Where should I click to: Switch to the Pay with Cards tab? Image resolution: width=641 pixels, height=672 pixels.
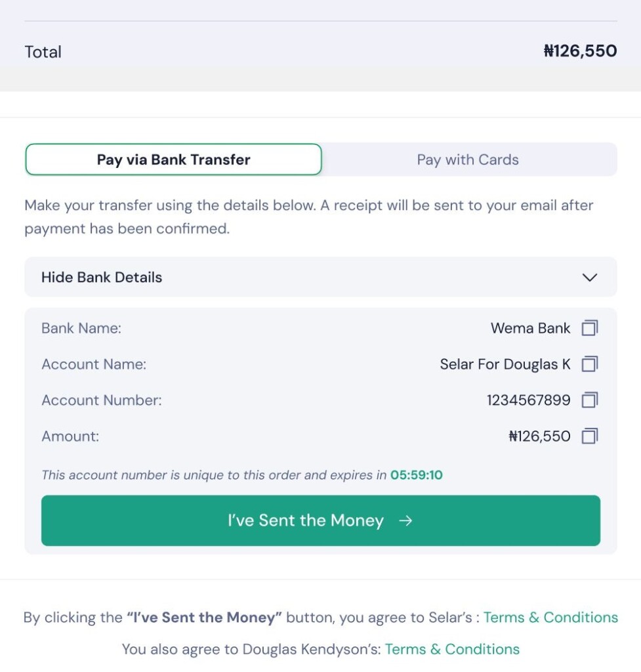pos(468,159)
